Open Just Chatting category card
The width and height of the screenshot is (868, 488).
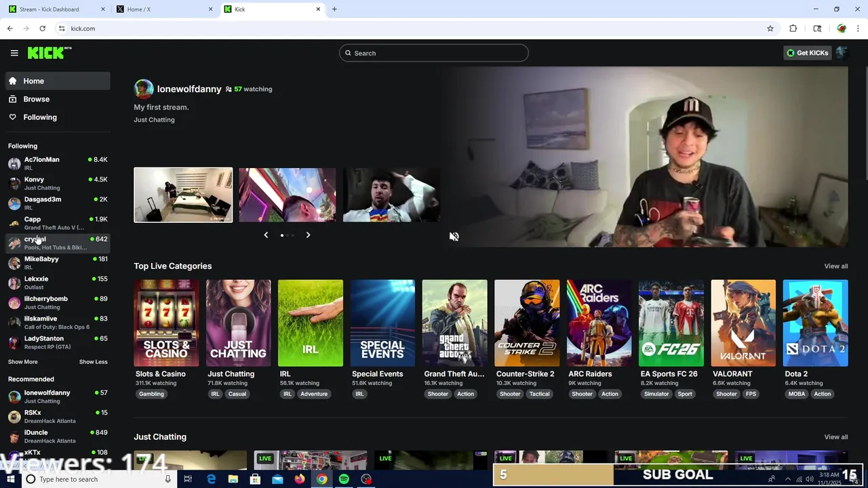point(238,323)
